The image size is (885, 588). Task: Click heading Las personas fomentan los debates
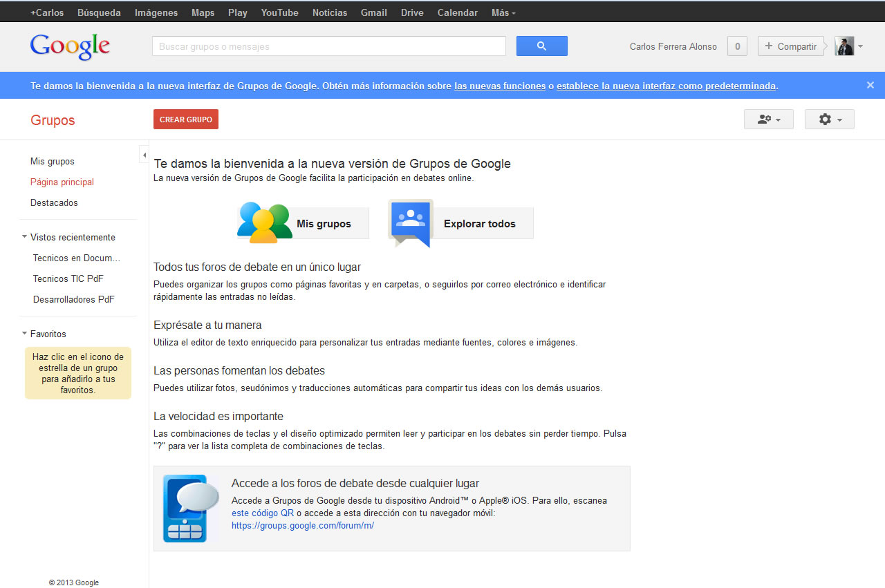point(239,370)
